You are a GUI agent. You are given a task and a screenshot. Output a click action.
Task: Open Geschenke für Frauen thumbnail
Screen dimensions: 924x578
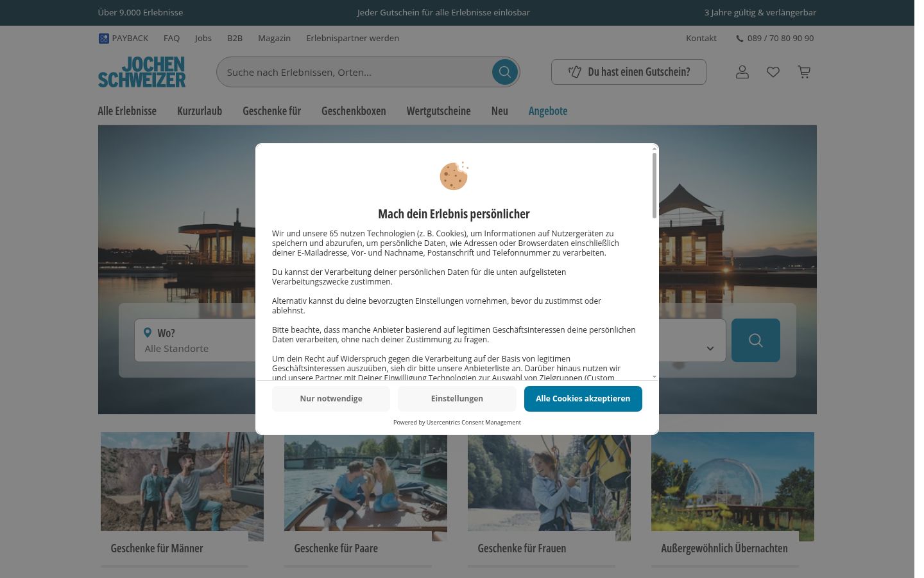[x=549, y=487]
